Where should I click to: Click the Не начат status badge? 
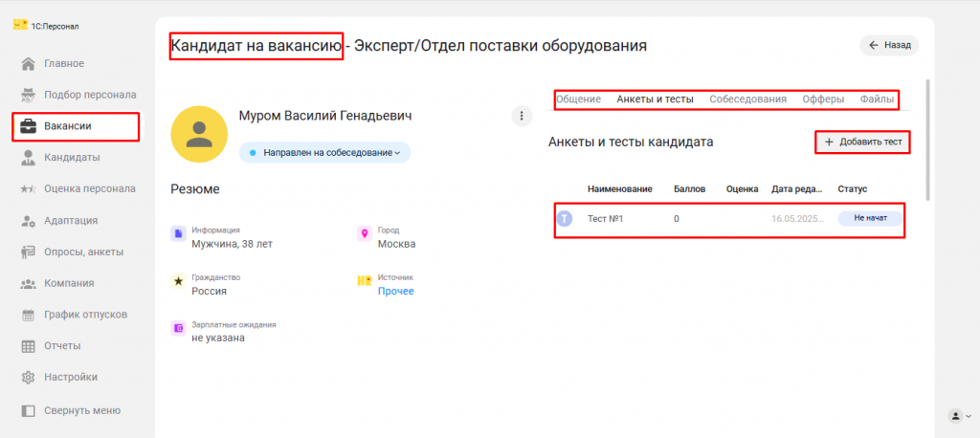point(871,219)
